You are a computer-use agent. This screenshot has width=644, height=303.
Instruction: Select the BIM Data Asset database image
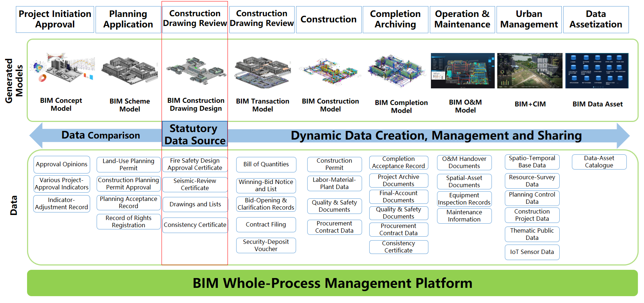click(597, 71)
